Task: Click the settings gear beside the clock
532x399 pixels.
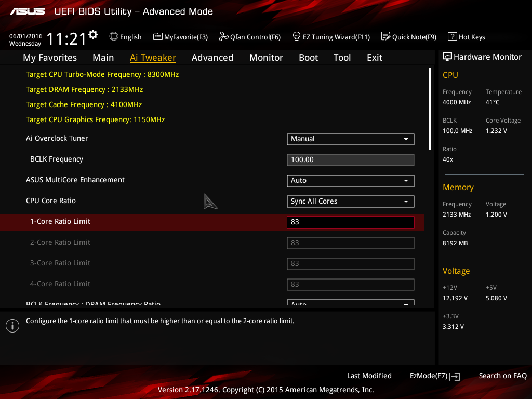Action: [93, 35]
